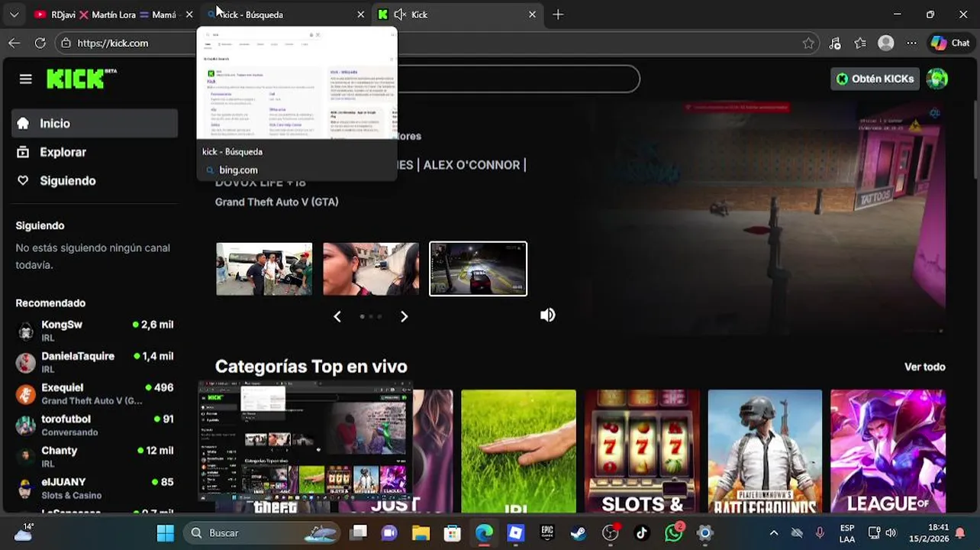Open recommended channel Chanty
Viewport: 980px width, 550px height.
[x=95, y=456]
